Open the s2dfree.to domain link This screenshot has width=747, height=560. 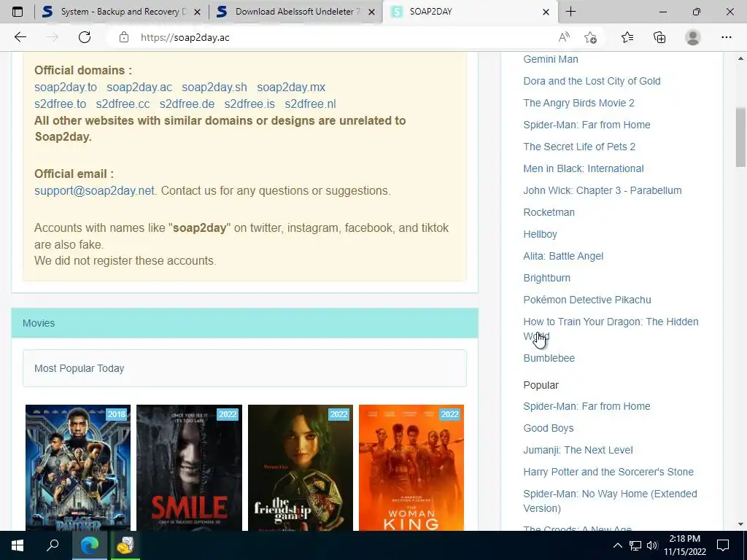click(60, 104)
